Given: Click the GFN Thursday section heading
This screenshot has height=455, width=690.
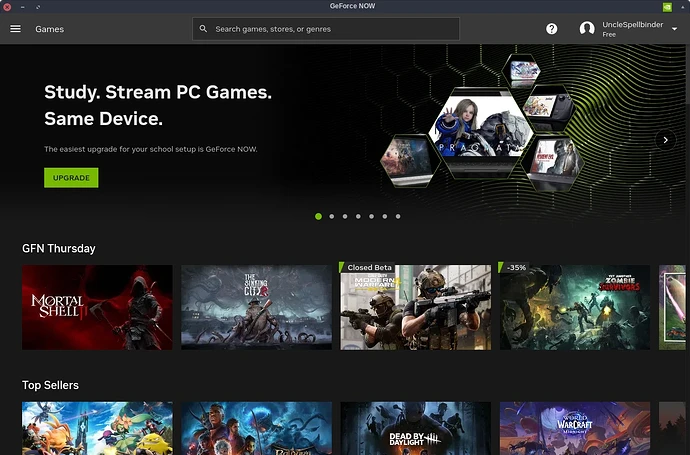Looking at the screenshot, I should tap(59, 249).
